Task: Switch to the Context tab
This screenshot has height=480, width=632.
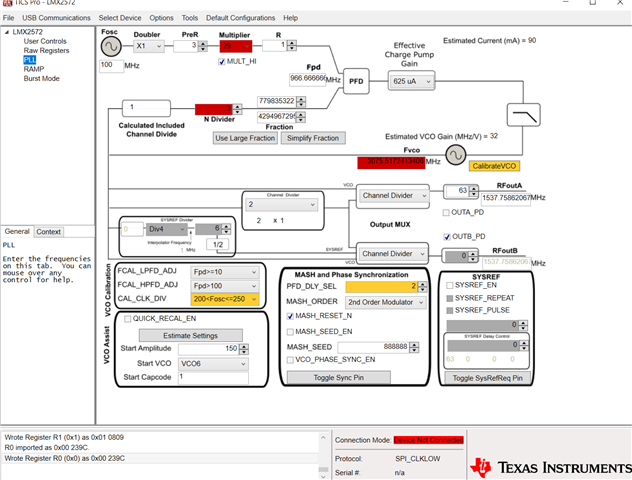Action: (x=48, y=232)
